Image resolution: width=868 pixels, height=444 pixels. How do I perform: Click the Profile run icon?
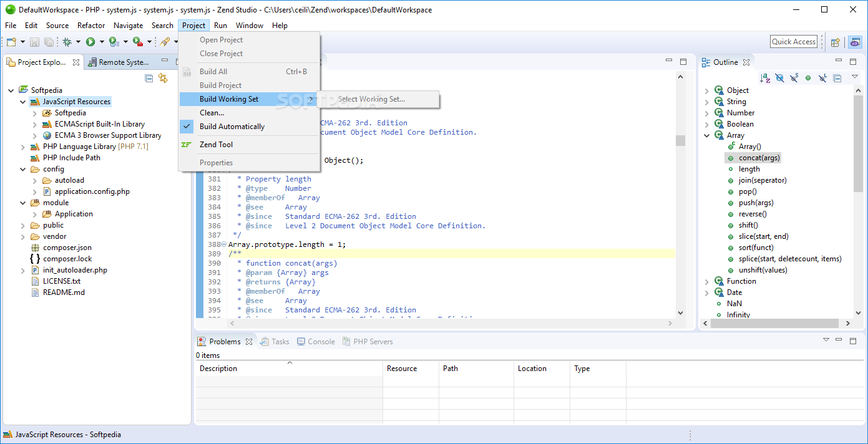coord(114,42)
